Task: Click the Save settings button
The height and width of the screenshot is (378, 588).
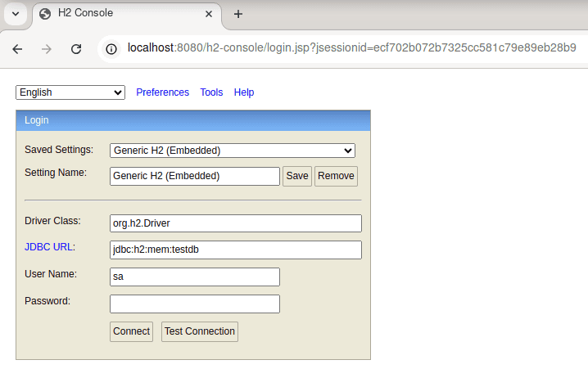Action: 297,176
